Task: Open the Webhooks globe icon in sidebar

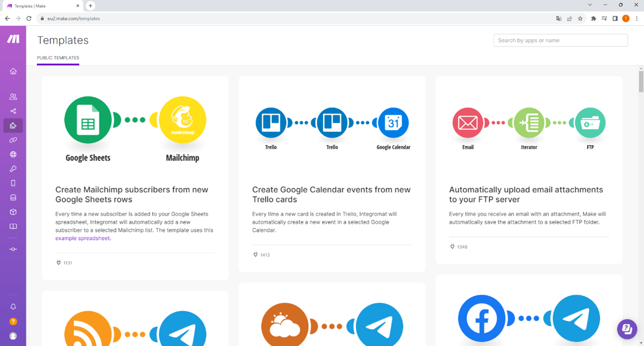Action: 13,155
